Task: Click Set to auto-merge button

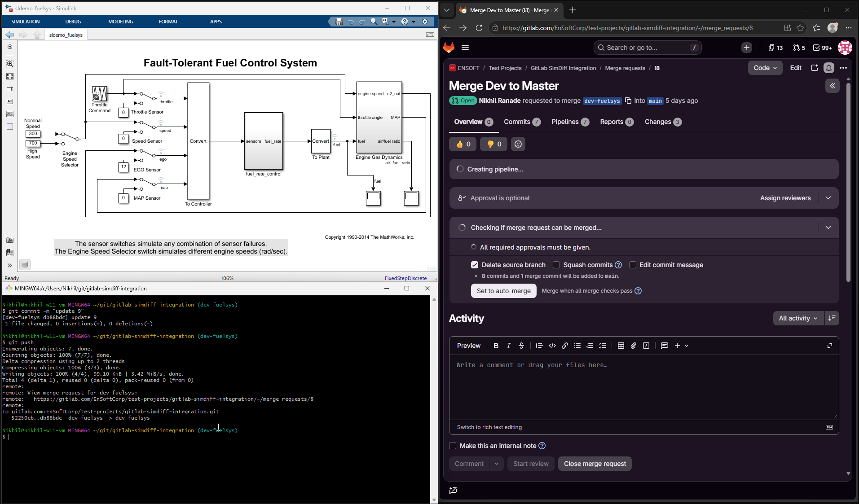Action: click(504, 291)
